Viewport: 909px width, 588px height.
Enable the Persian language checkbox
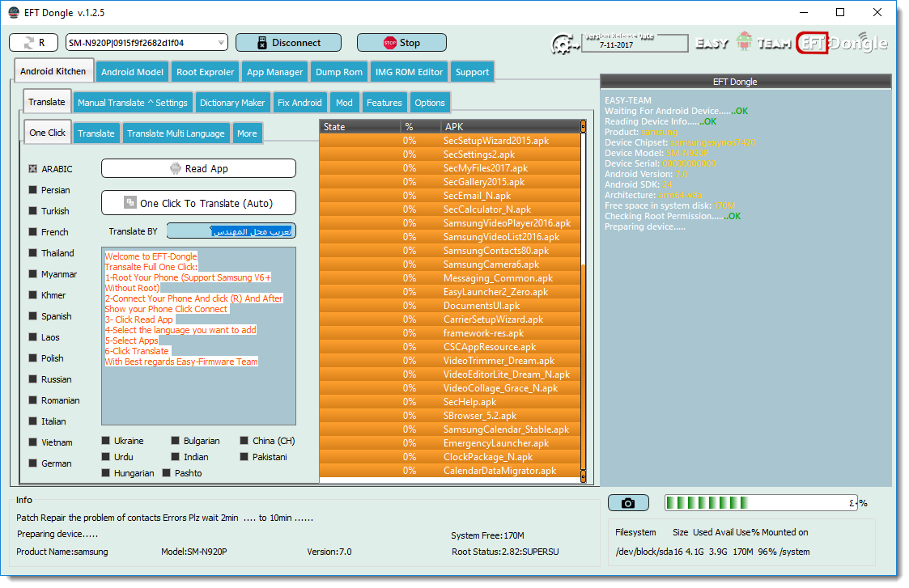(x=33, y=190)
